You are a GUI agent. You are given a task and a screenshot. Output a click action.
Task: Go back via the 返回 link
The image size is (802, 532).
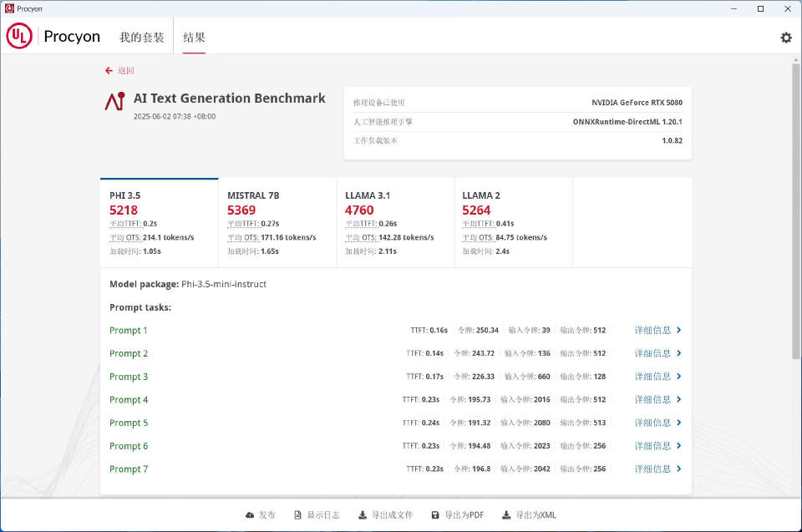(x=126, y=71)
